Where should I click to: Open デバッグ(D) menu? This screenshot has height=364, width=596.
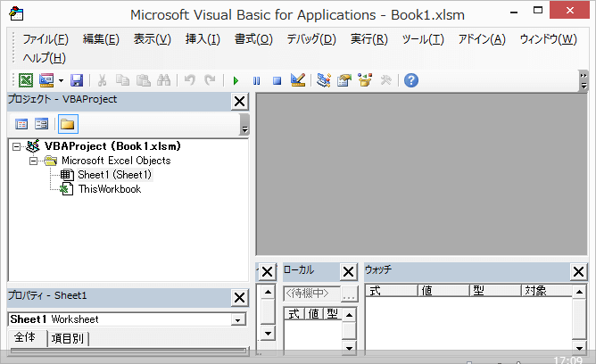coord(311,39)
